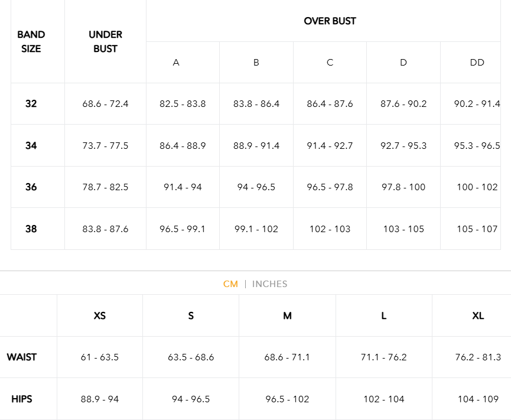Click the OVER BUST column header
This screenshot has height=420, width=511.
point(330,21)
